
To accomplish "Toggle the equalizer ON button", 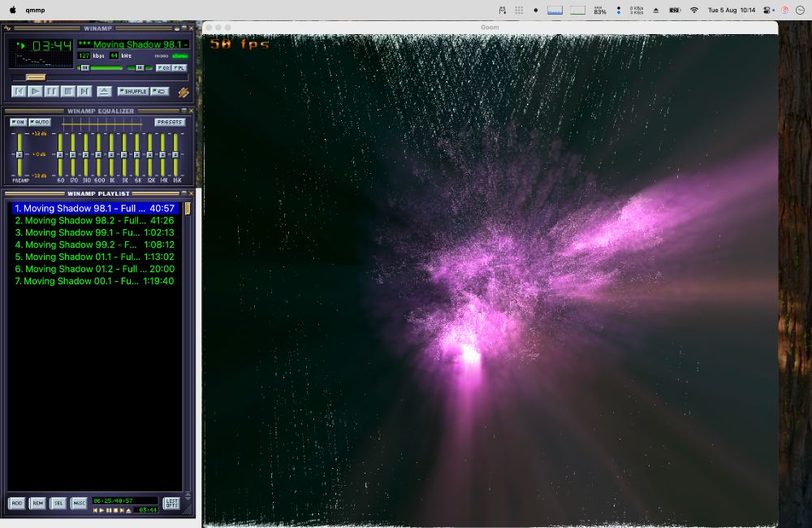I will click(18, 122).
